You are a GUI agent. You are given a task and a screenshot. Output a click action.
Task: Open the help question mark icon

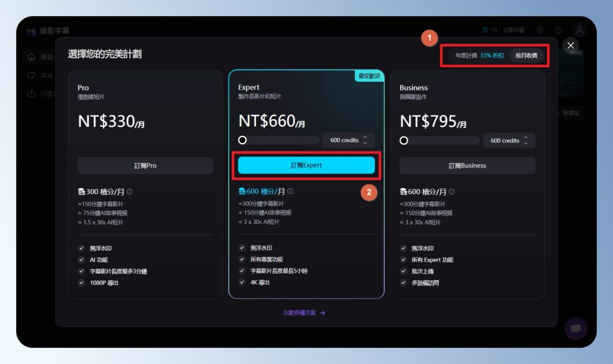[x=559, y=29]
